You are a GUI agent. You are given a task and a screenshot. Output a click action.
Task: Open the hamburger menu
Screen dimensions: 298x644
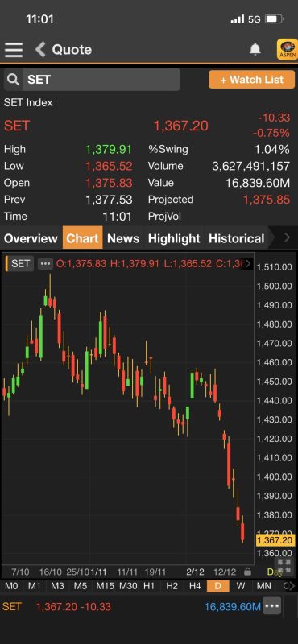14,50
